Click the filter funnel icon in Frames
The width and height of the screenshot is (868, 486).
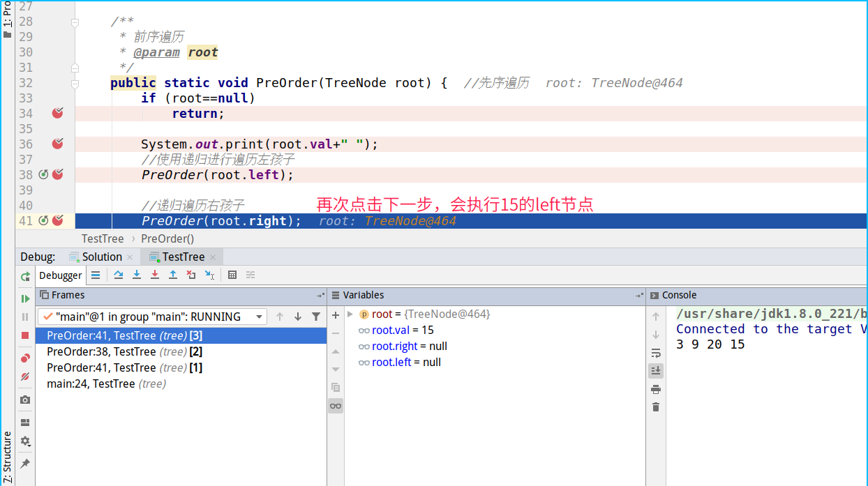tap(316, 317)
